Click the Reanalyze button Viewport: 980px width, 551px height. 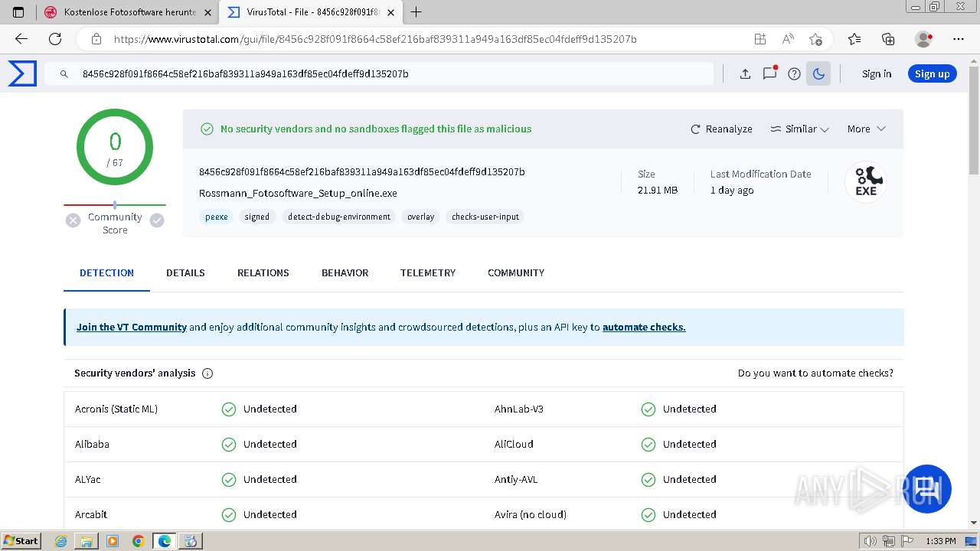click(721, 129)
